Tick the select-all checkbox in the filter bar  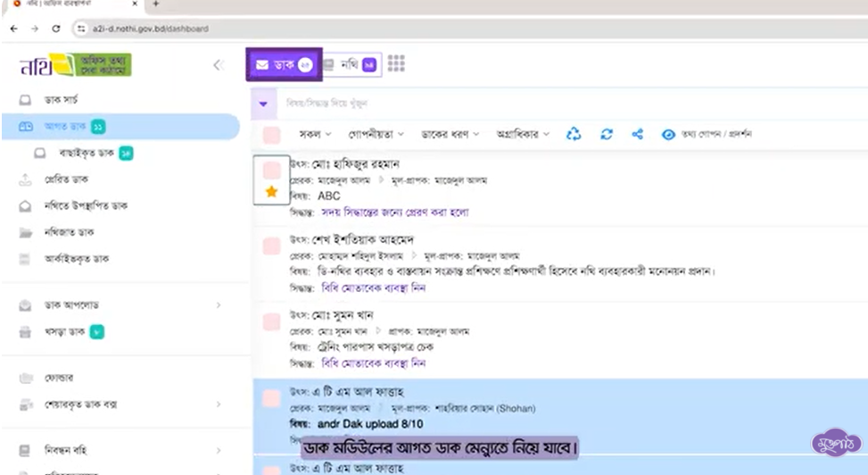[x=272, y=134]
